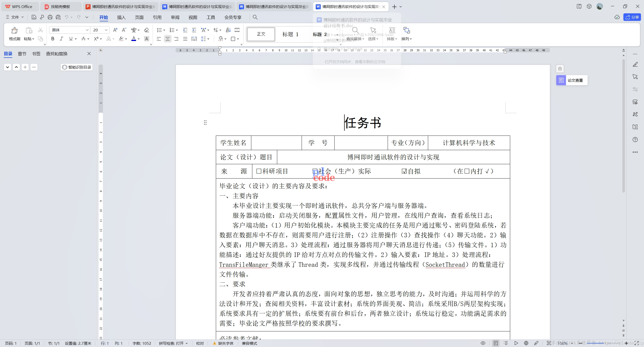Expand the quick access toolbar customize arrow
644x347 pixels.
[87, 17]
